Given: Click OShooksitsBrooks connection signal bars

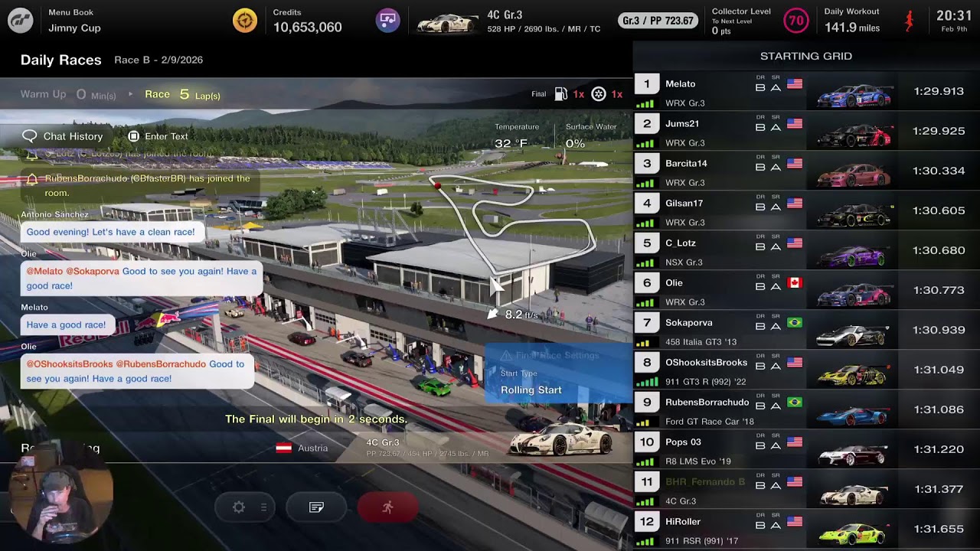Looking at the screenshot, I should click(647, 381).
